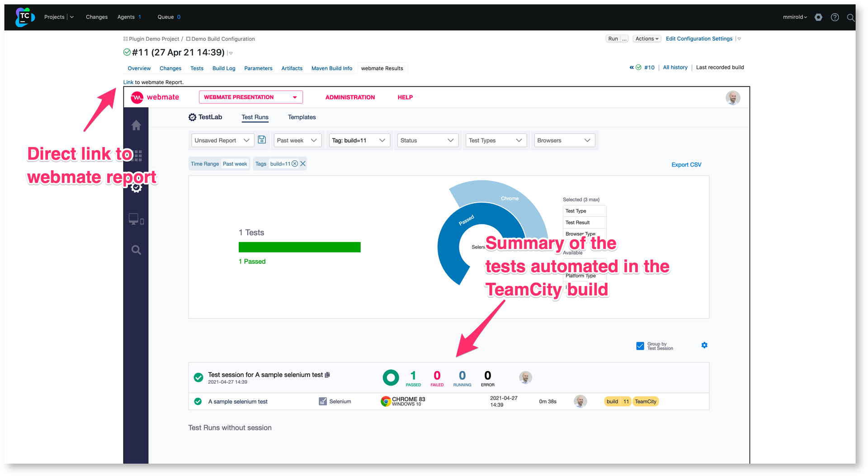Click the TeamCity search magnifier icon
The height and width of the screenshot is (476, 868).
pyautogui.click(x=850, y=18)
